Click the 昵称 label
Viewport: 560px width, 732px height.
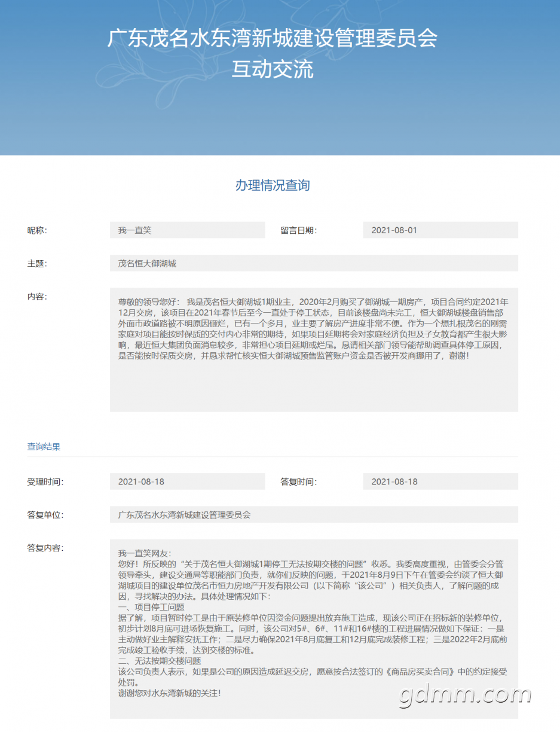(x=37, y=230)
